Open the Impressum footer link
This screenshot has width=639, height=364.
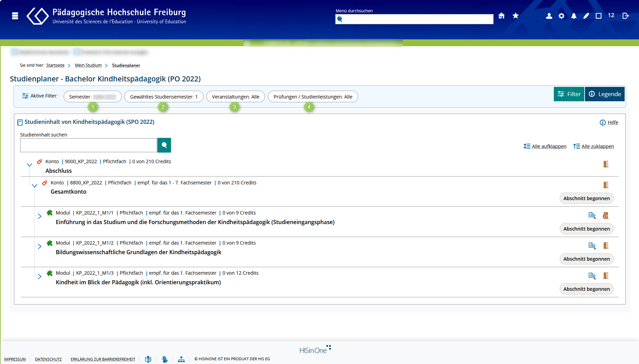(15, 359)
